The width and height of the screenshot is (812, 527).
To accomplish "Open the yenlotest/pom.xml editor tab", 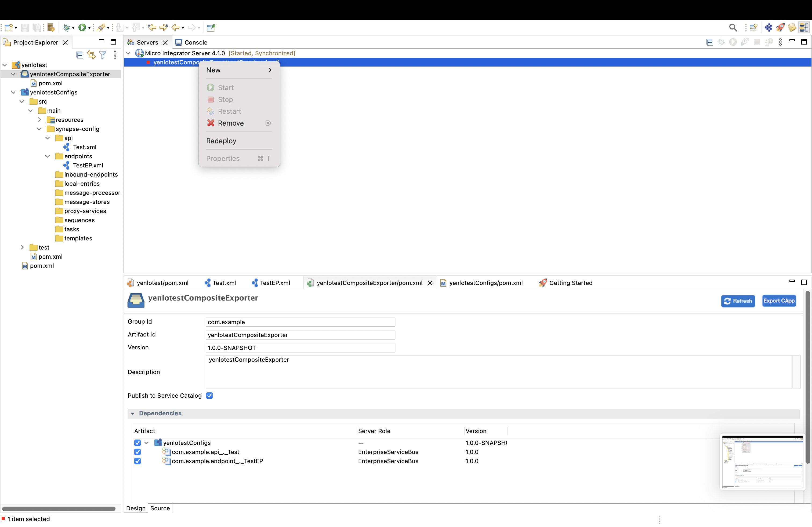I will [158, 283].
